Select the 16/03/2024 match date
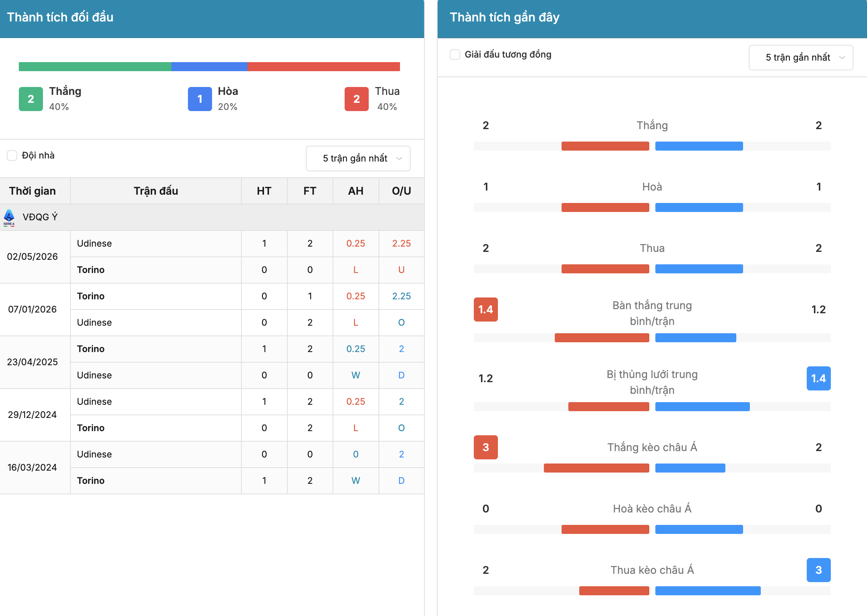Image resolution: width=867 pixels, height=616 pixels. point(33,468)
